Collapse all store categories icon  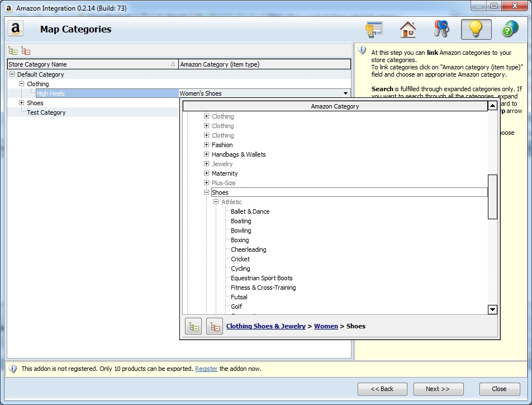click(x=26, y=51)
